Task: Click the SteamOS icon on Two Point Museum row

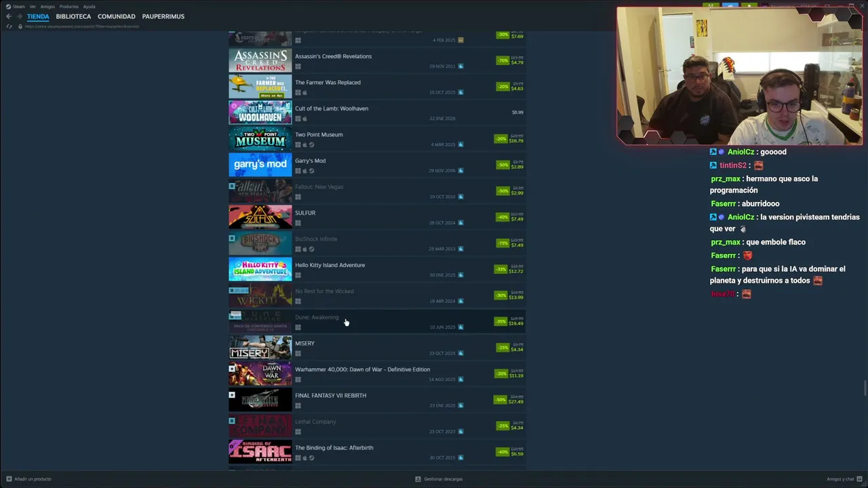Action: [x=311, y=145]
